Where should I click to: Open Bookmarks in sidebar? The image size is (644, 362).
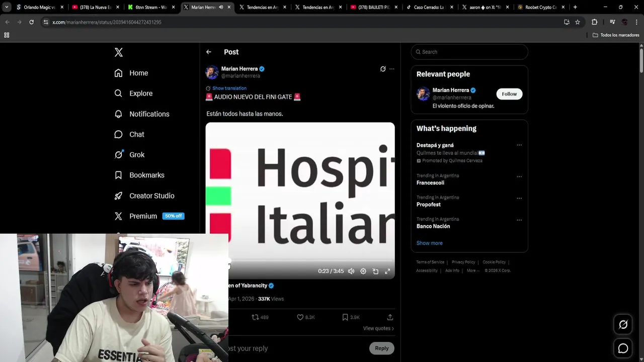pyautogui.click(x=139, y=175)
